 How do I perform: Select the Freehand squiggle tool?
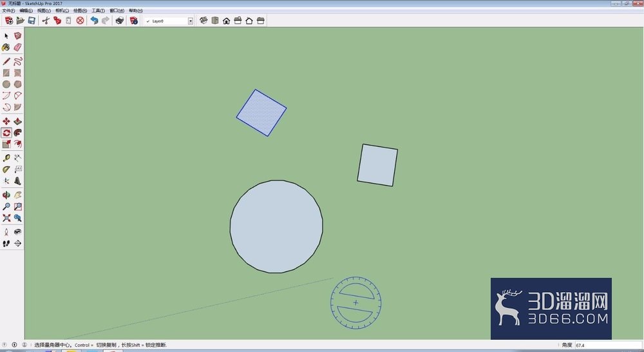click(x=17, y=62)
